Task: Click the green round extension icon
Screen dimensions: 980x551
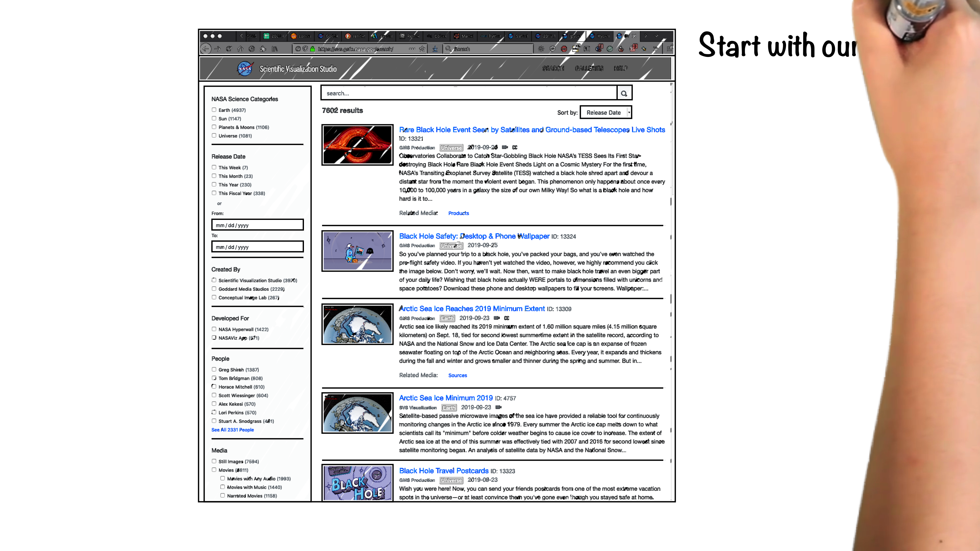Action: tap(609, 49)
